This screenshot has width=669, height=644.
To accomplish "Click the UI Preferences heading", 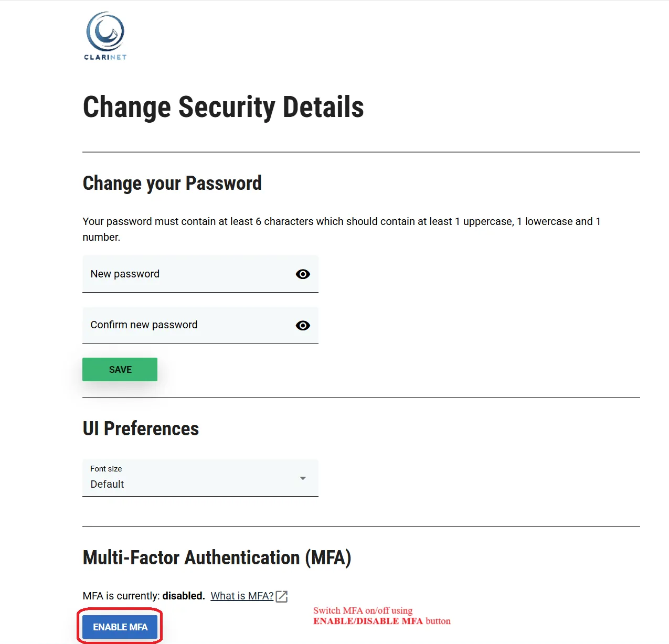I will 141,429.
